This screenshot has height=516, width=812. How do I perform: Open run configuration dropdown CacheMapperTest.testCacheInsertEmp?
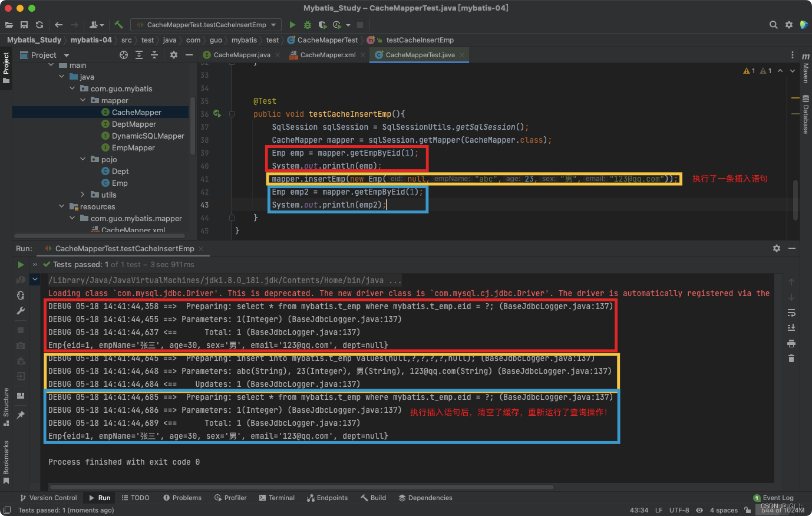point(205,25)
